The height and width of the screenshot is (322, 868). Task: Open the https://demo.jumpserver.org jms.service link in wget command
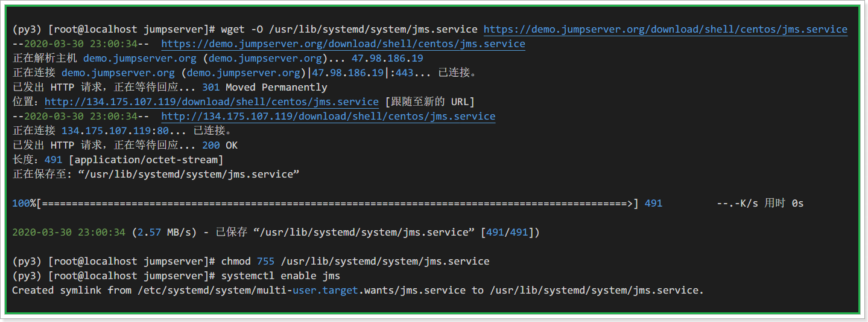(x=665, y=30)
